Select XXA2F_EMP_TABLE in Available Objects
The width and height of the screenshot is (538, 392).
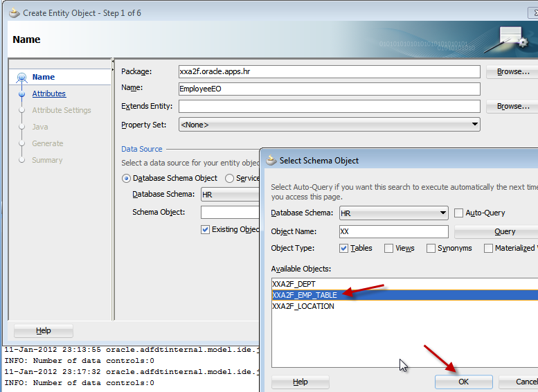point(405,295)
